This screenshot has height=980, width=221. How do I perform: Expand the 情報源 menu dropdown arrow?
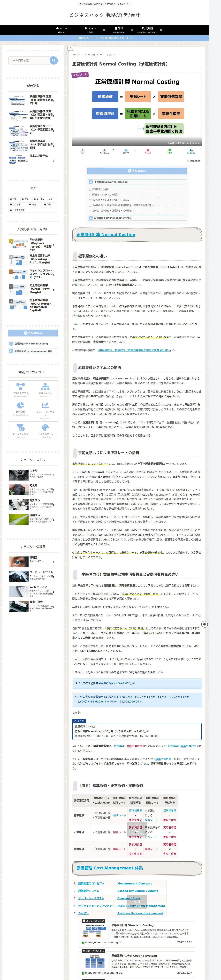pos(161,30)
